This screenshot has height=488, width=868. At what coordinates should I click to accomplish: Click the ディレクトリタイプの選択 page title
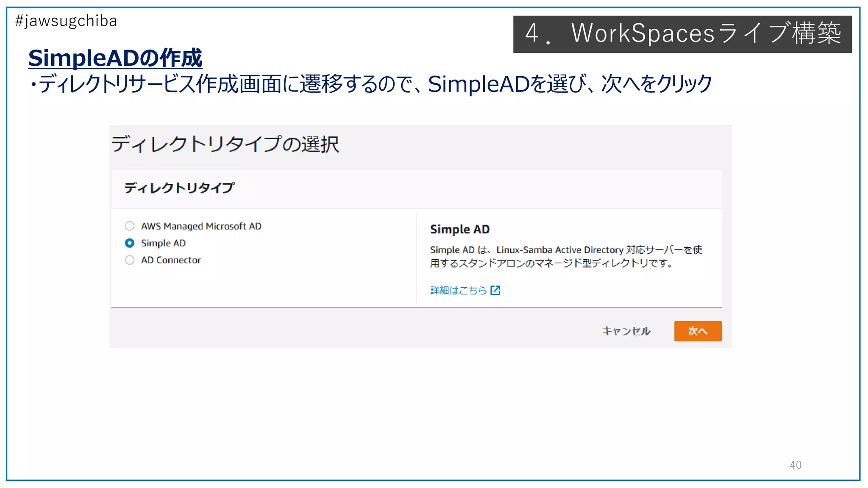pyautogui.click(x=225, y=144)
